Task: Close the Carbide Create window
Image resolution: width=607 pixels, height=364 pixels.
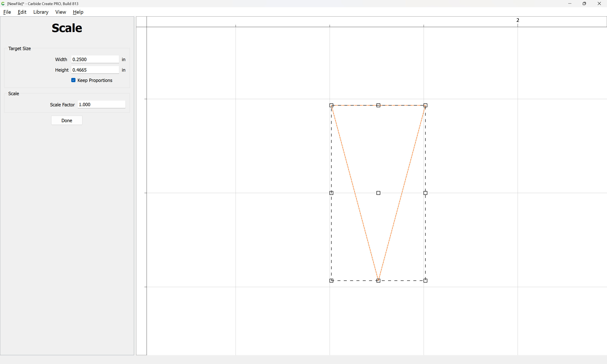Action: (599, 4)
